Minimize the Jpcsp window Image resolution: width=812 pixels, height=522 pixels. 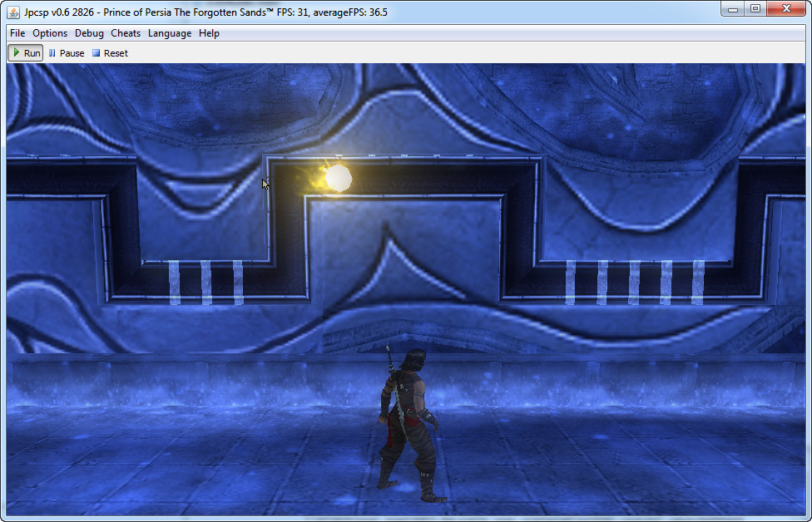pyautogui.click(x=732, y=9)
